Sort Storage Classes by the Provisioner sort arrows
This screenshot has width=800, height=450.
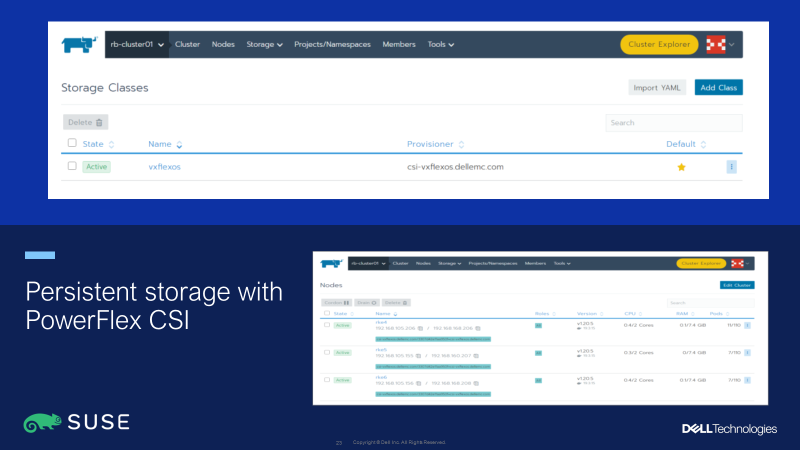[461, 144]
